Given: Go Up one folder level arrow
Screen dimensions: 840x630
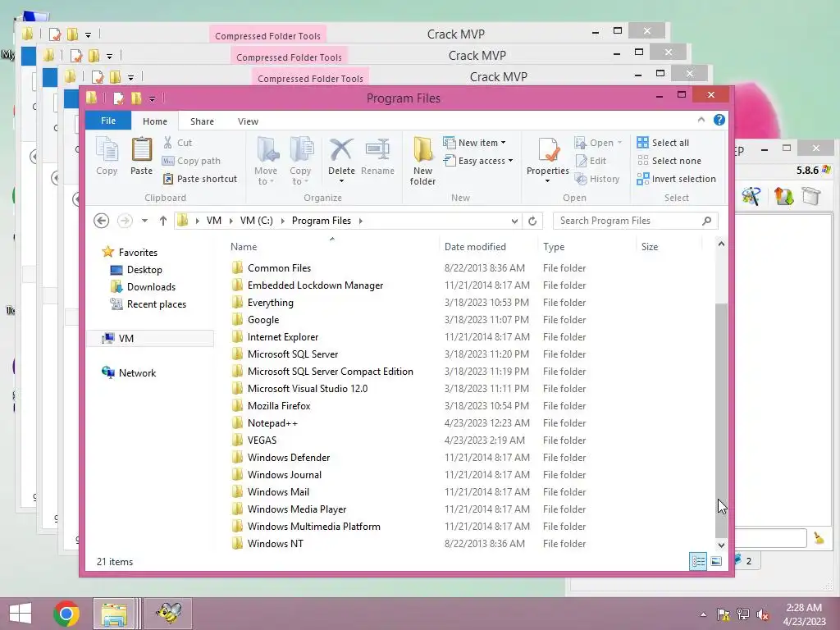Looking at the screenshot, I should 163,221.
